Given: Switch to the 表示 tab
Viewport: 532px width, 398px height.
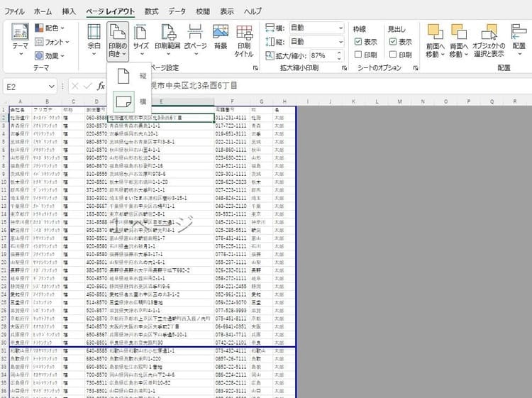Looking at the screenshot, I should click(227, 11).
